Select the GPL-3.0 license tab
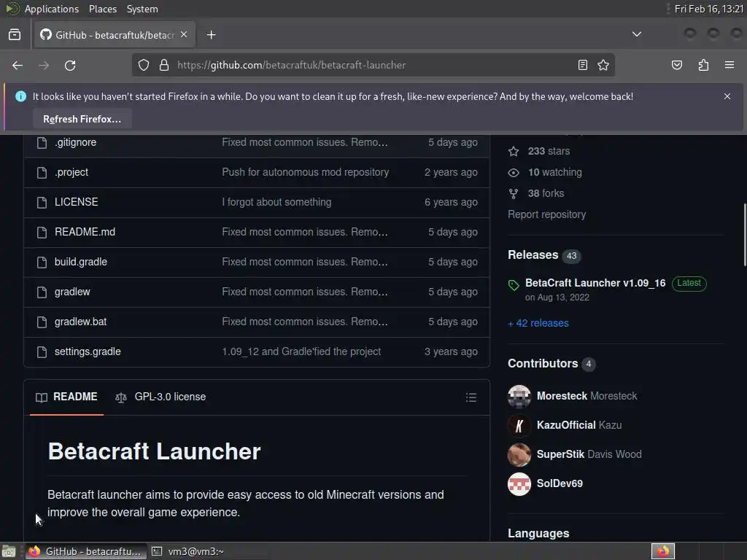Image resolution: width=747 pixels, height=560 pixels. click(160, 397)
